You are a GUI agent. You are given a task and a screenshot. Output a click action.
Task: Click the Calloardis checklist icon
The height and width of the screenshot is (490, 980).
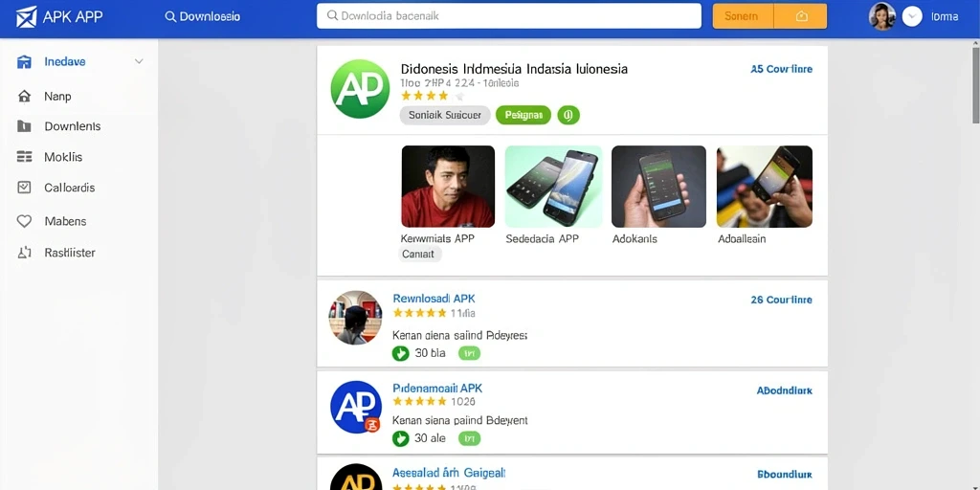click(24, 187)
